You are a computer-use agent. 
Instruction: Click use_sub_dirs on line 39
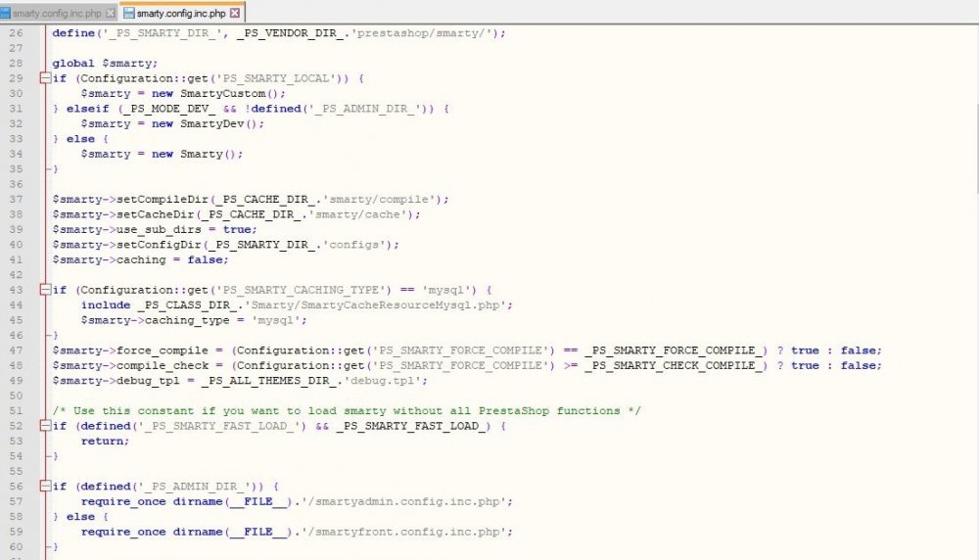[x=159, y=229]
